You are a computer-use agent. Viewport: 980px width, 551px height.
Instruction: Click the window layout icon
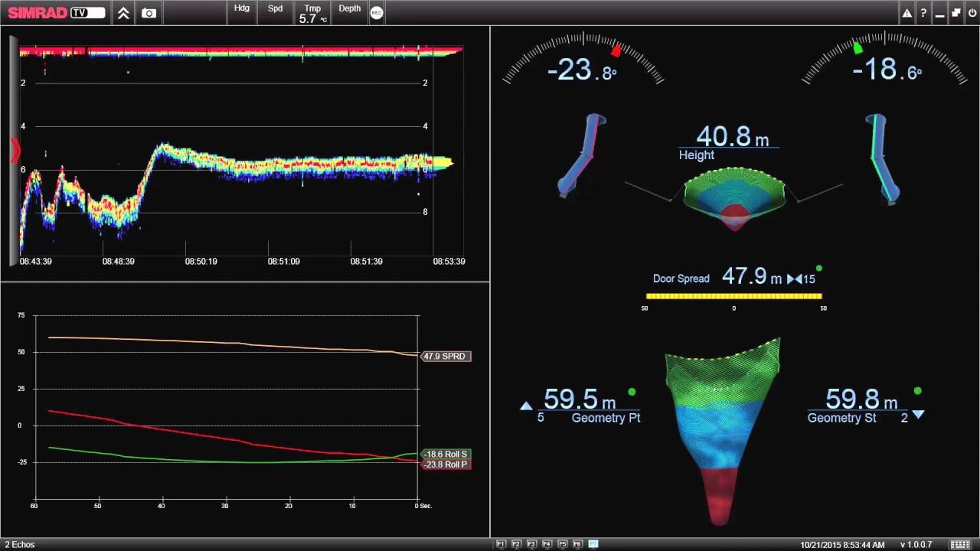coord(955,12)
